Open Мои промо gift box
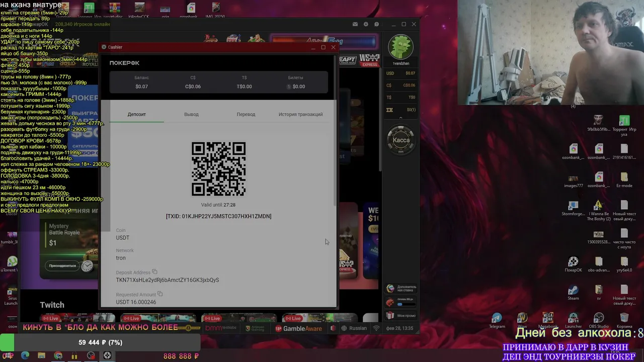 click(x=390, y=315)
